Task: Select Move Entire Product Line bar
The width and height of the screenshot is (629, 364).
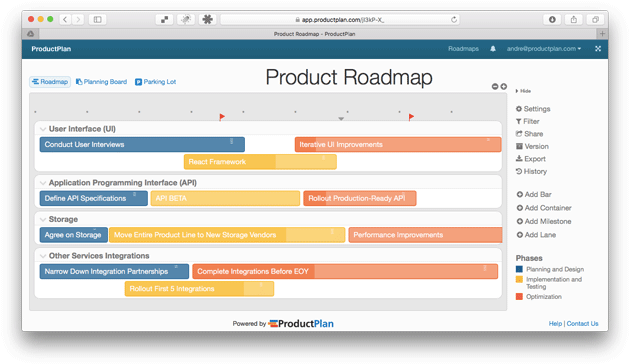Action: 227,235
